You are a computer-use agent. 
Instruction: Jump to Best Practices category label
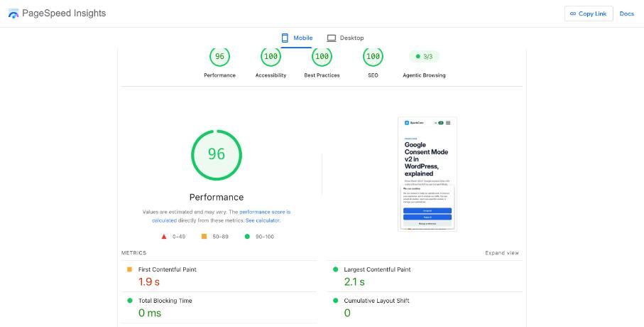322,75
